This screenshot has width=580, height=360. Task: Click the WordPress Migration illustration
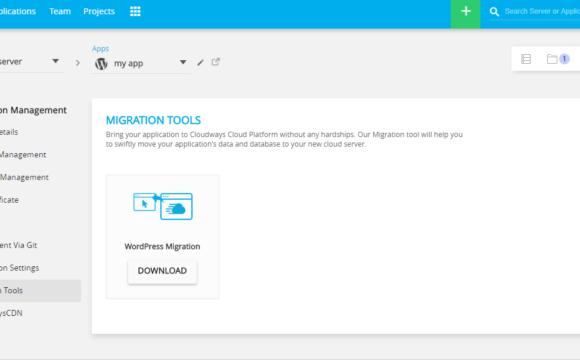pyautogui.click(x=163, y=206)
